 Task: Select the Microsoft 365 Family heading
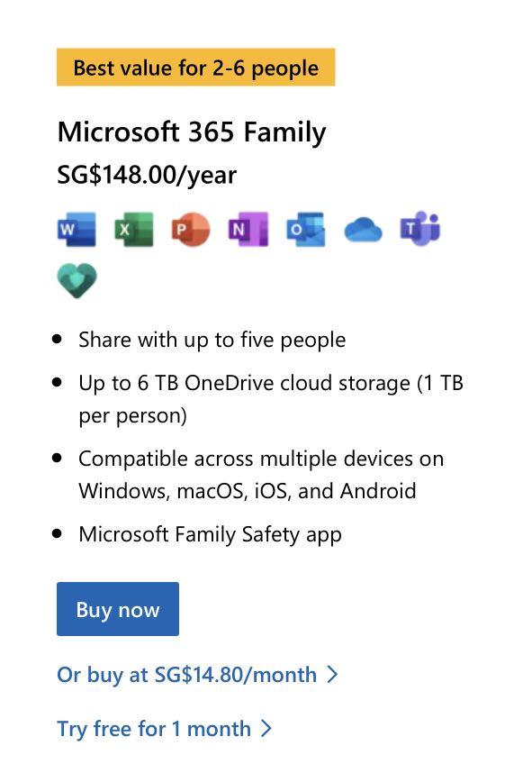192,132
